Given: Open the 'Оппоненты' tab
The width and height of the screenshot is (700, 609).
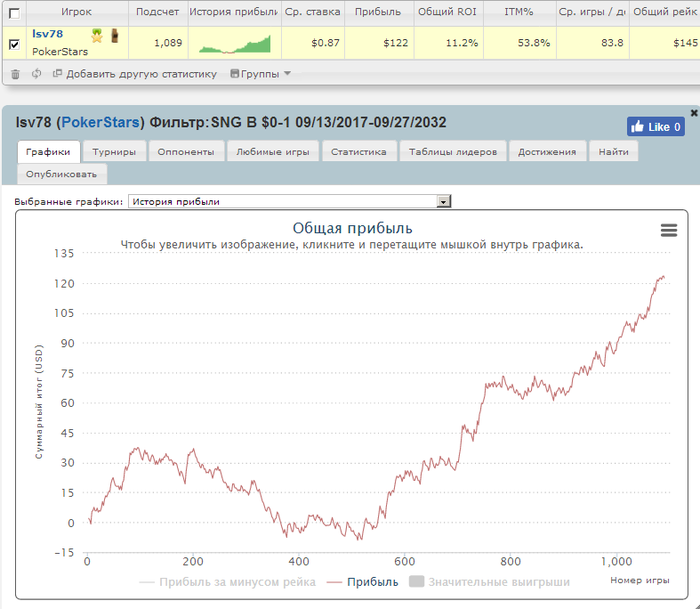Looking at the screenshot, I should (x=186, y=152).
